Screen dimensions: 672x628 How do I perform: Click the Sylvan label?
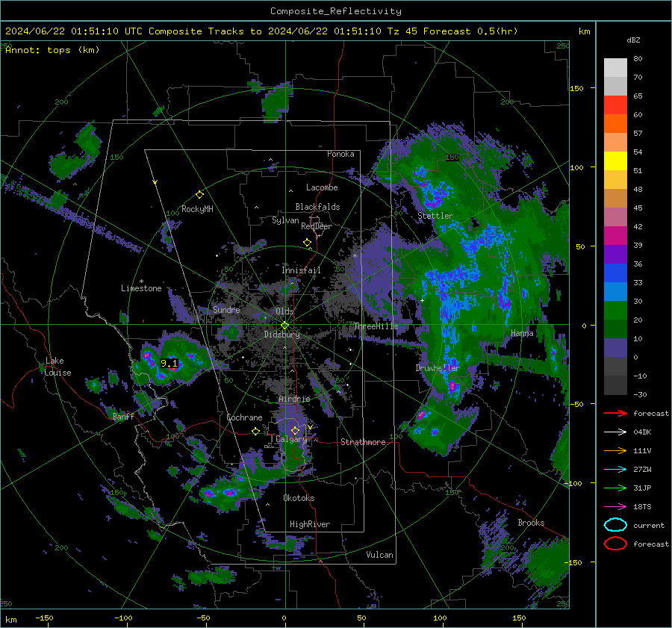285,220
